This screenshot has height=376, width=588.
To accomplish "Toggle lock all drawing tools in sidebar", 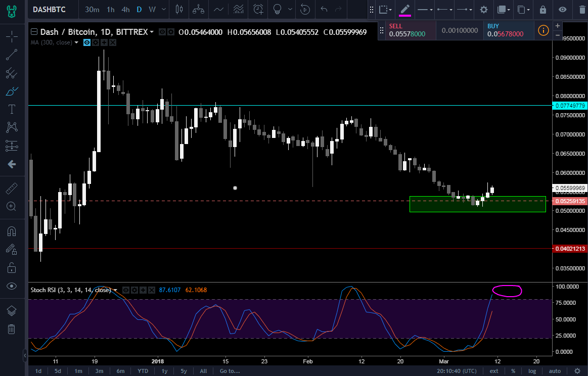I will click(12, 268).
